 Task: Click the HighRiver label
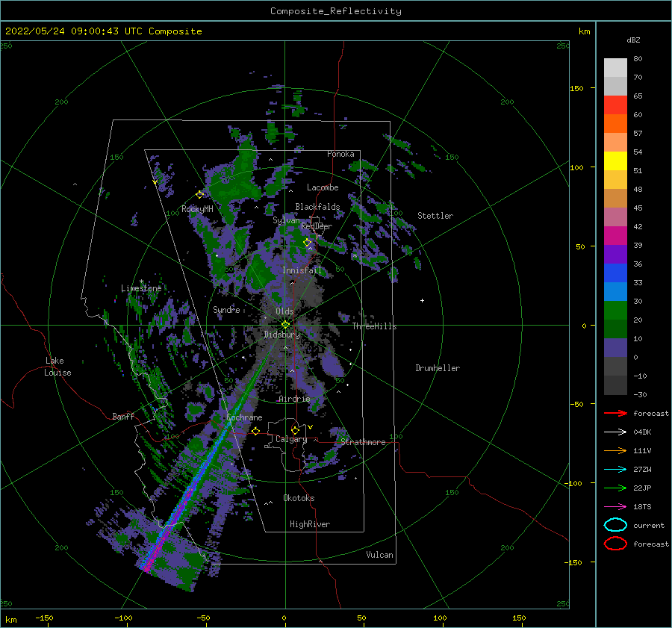click(x=310, y=524)
